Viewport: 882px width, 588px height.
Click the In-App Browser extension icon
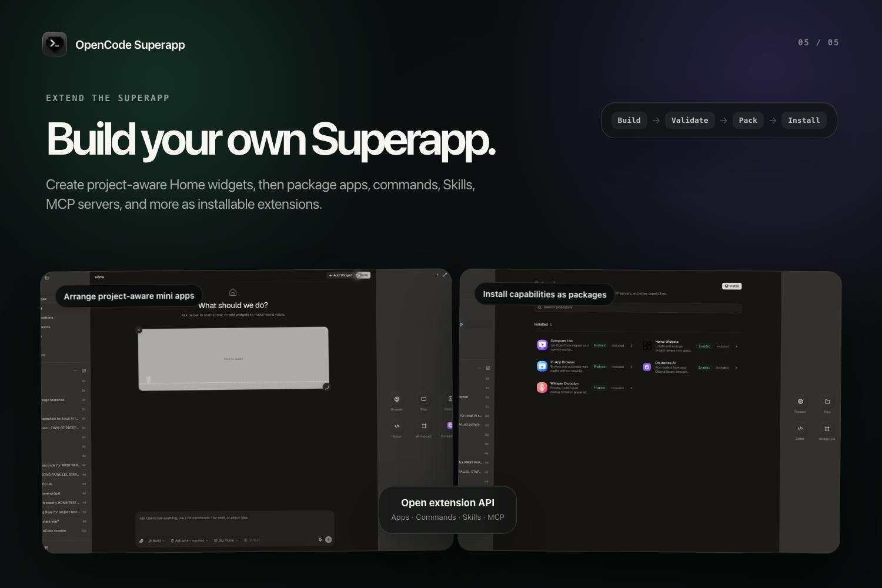click(x=542, y=366)
